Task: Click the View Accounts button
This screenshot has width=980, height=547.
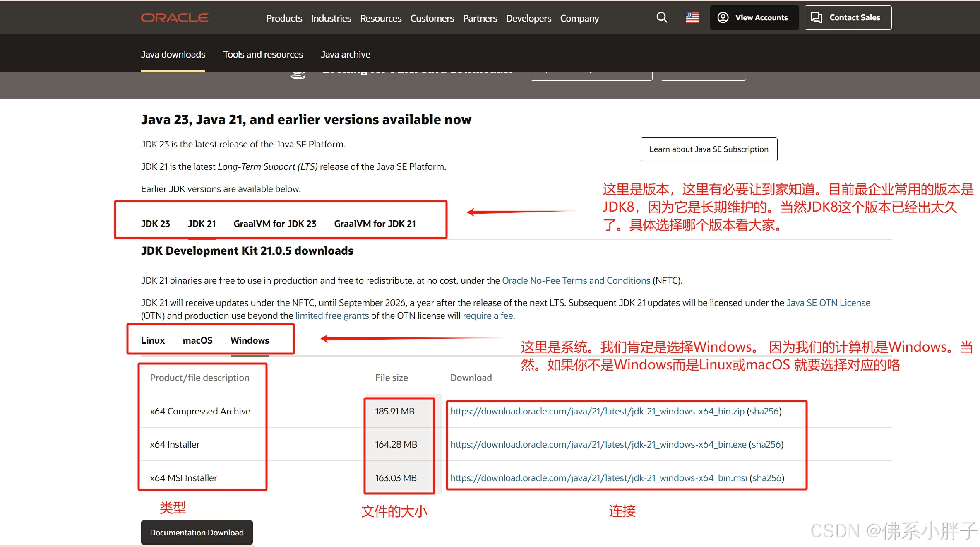Action: 754,17
